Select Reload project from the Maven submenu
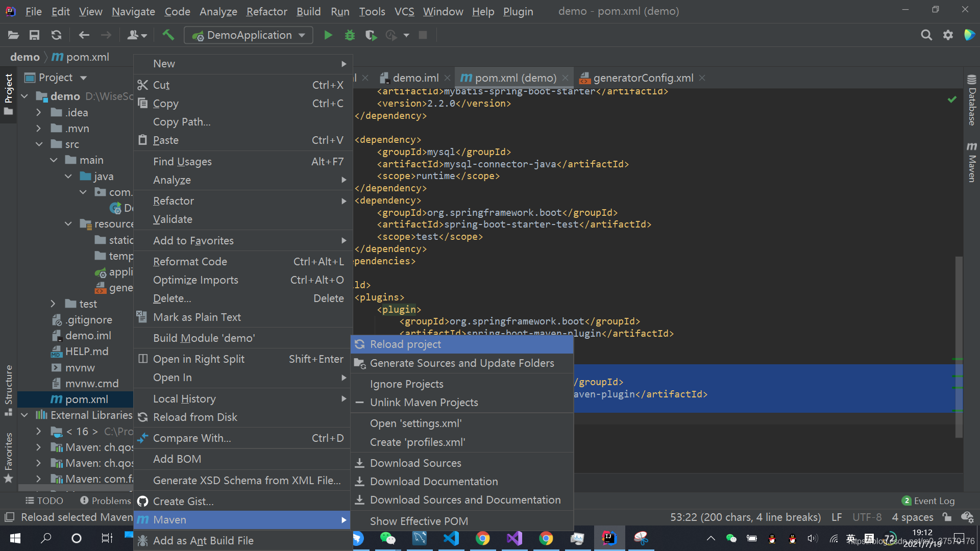 point(405,344)
